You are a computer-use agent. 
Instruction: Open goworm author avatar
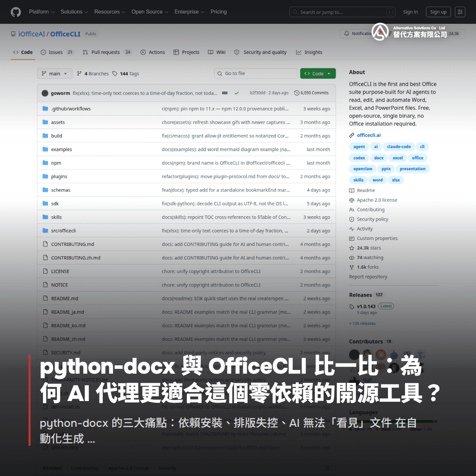click(x=45, y=93)
